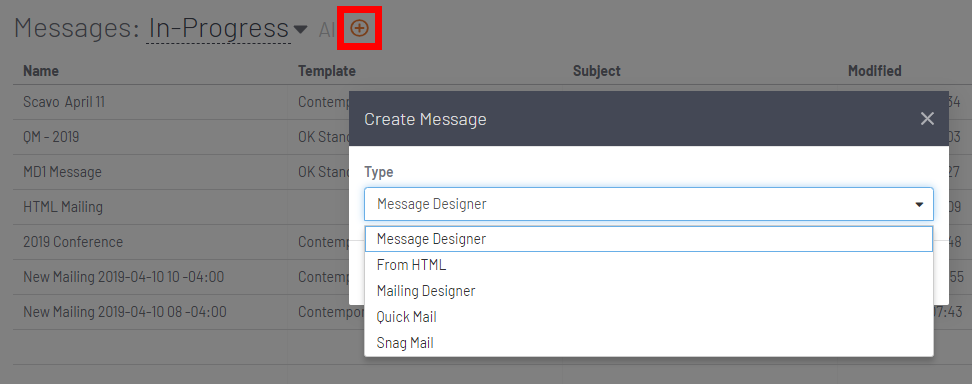Sort by the Name column header
This screenshot has width=972, height=384.
coord(41,71)
